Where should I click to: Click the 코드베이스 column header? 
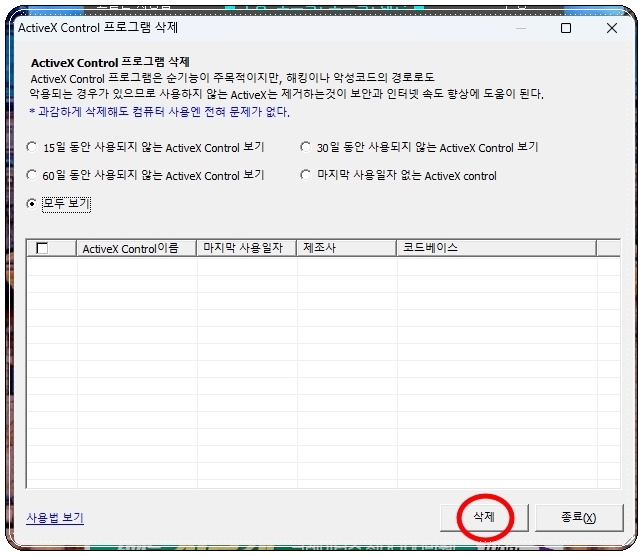(497, 248)
